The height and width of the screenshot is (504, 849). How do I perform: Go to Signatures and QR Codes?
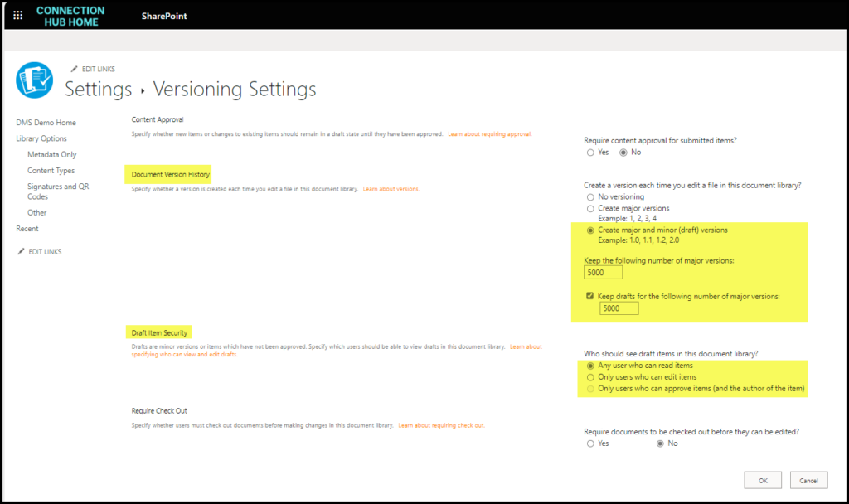(x=58, y=191)
